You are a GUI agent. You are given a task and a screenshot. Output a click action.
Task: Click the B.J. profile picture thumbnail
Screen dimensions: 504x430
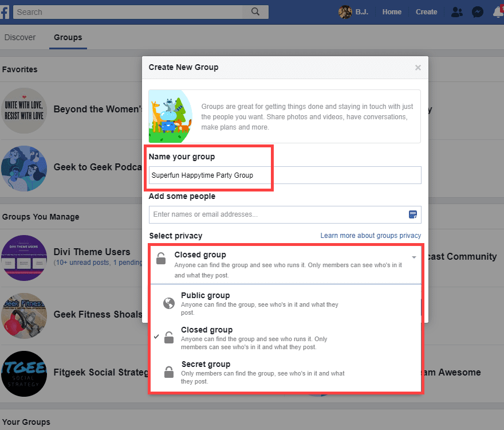[344, 11]
